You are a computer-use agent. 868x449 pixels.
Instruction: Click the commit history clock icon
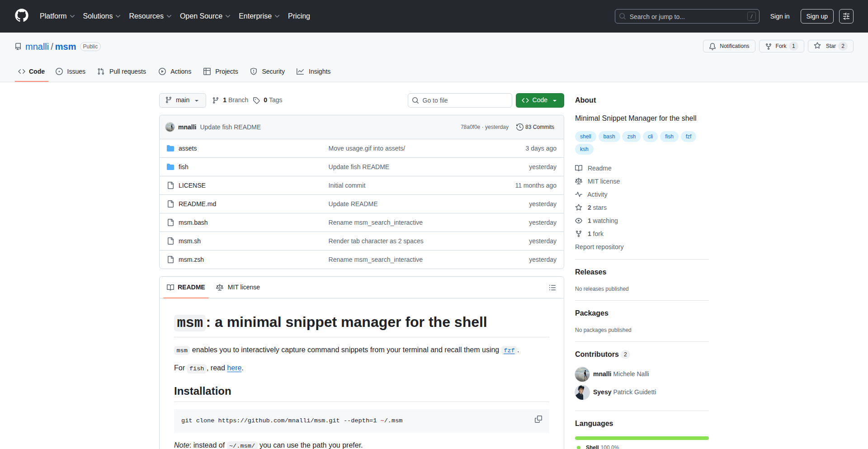point(520,127)
